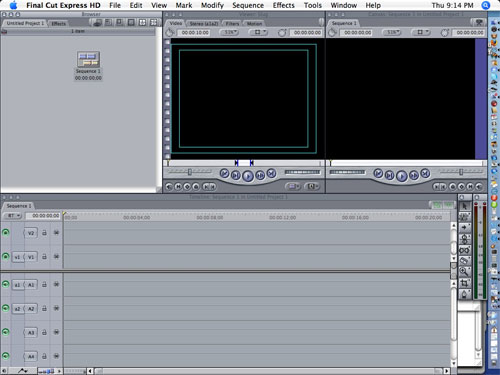Open the Modify menu
Image resolution: width=500 pixels, height=375 pixels.
point(212,5)
